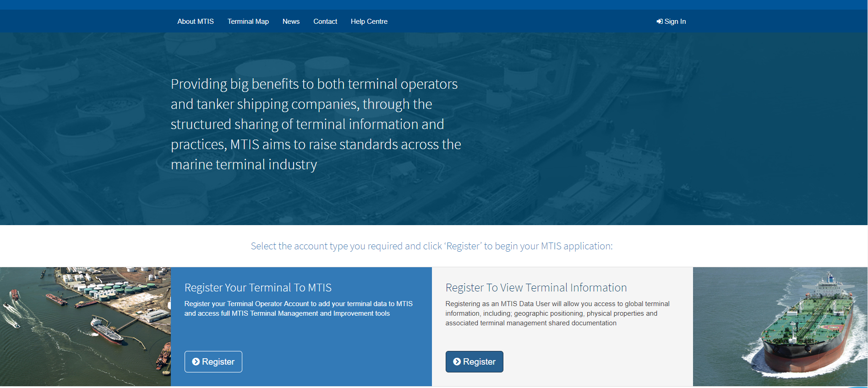Click the aerial terminal photo thumbnail
The height and width of the screenshot is (388, 868).
pos(85,327)
